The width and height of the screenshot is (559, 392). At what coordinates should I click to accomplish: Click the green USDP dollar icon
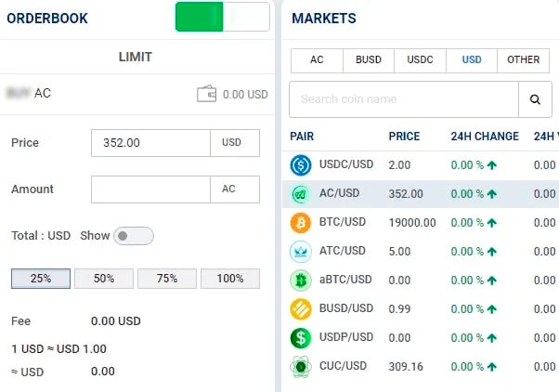[x=301, y=337]
